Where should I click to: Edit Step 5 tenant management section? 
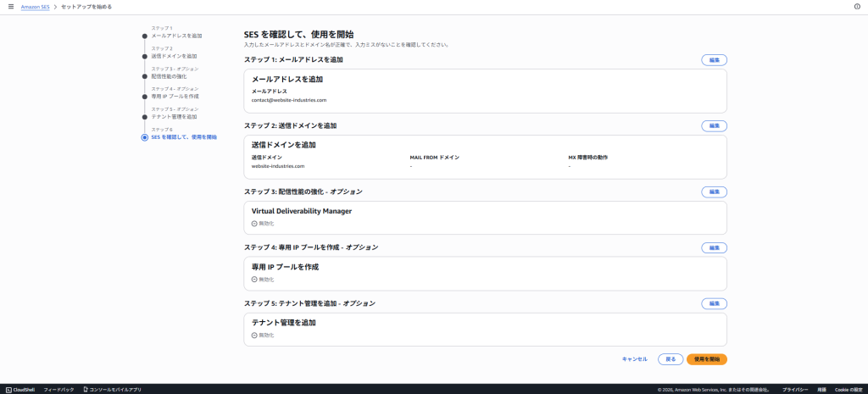click(714, 303)
